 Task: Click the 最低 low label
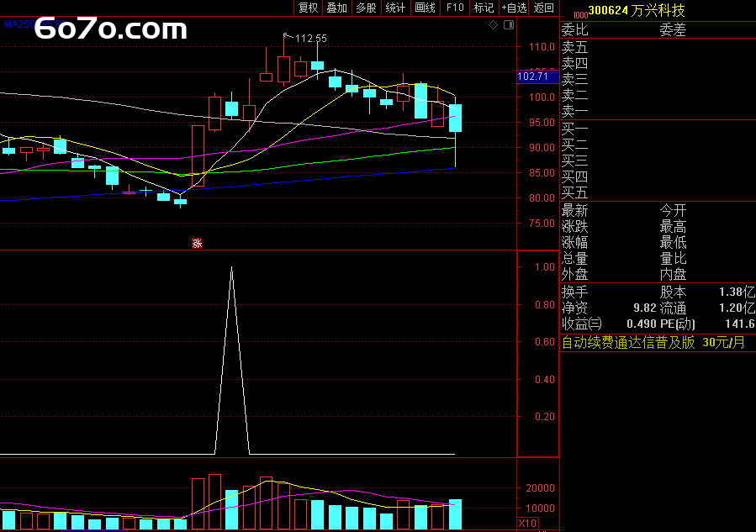[x=673, y=242]
